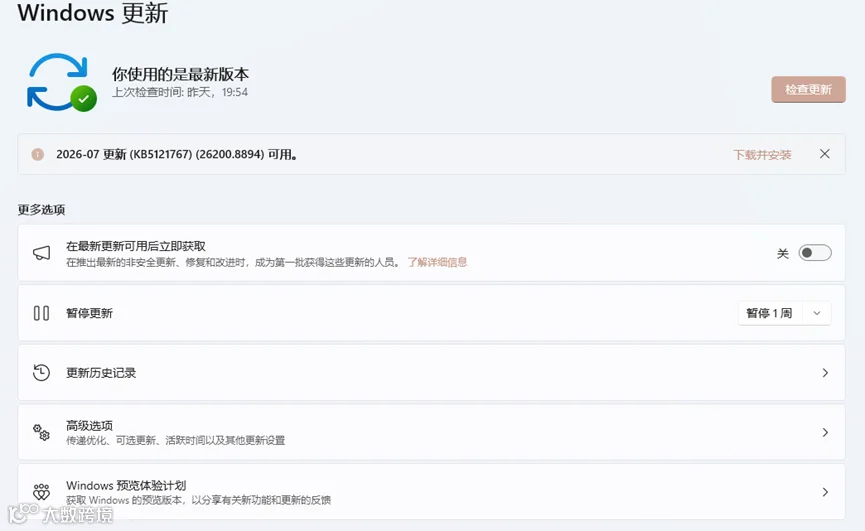Click the 下载并安装 link

tap(762, 154)
